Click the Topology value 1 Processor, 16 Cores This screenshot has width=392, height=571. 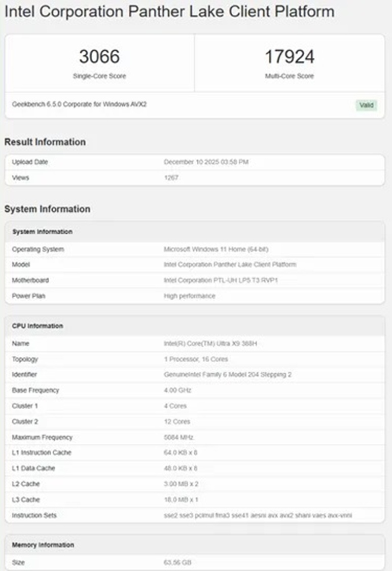(196, 359)
